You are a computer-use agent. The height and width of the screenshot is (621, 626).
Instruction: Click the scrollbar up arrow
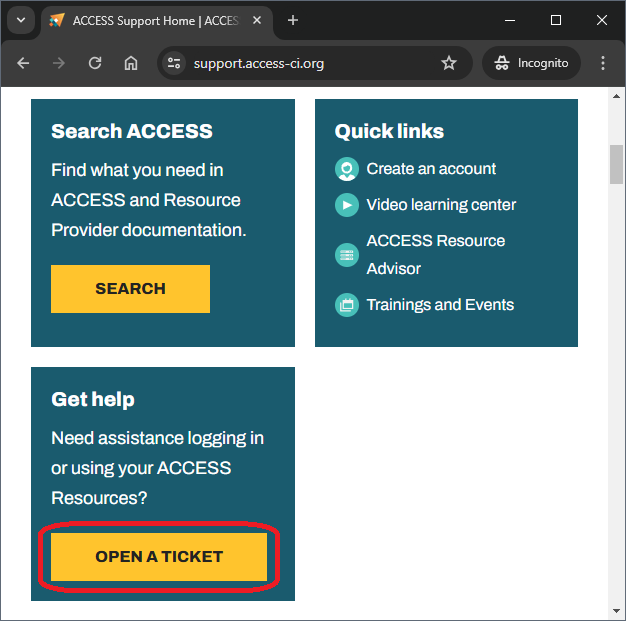[616, 96]
